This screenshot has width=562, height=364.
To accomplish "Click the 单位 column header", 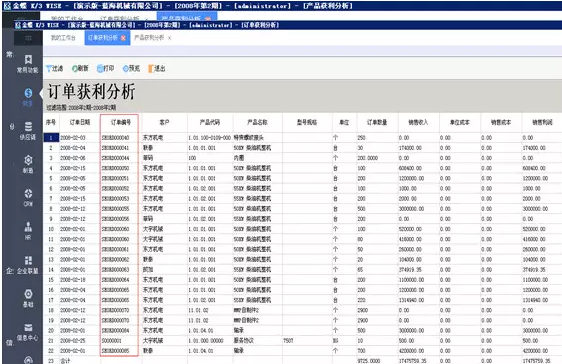I will [x=344, y=122].
